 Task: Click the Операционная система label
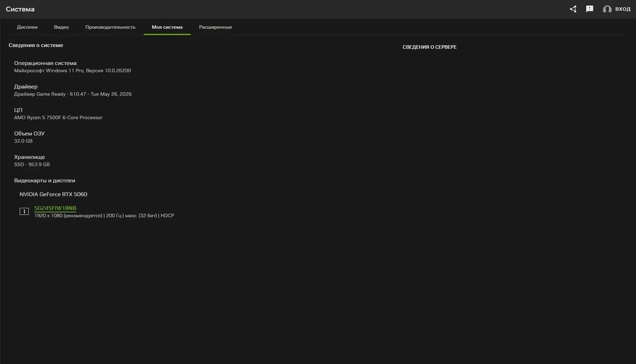(x=45, y=63)
